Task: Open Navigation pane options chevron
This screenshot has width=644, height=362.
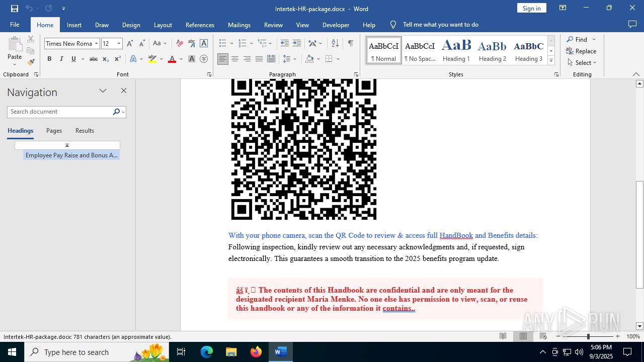Action: click(x=103, y=91)
